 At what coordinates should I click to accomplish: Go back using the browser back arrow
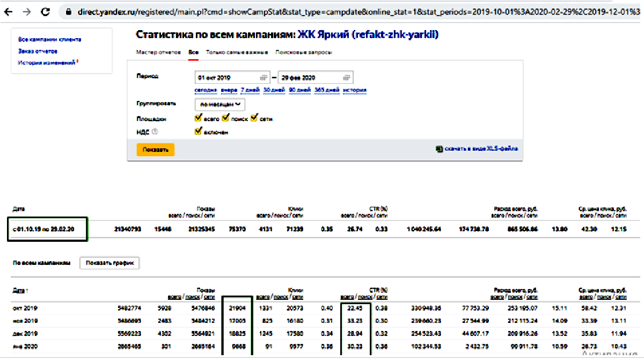[x=9, y=11]
